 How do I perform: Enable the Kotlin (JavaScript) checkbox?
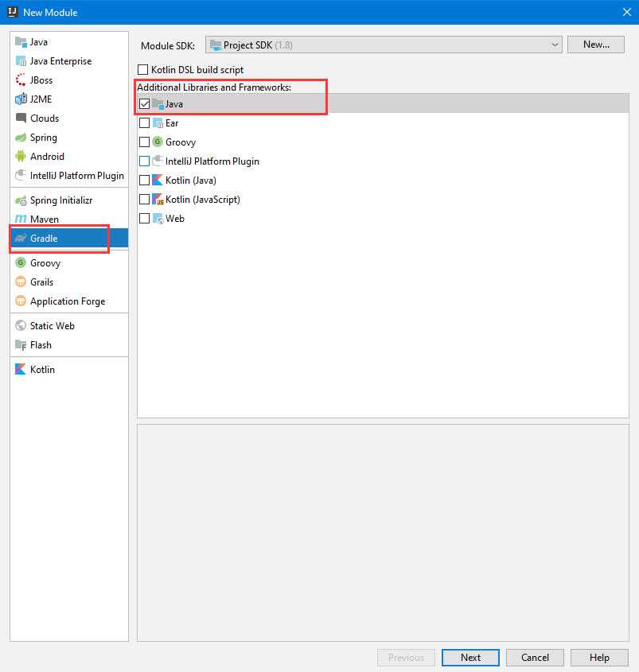tap(145, 200)
